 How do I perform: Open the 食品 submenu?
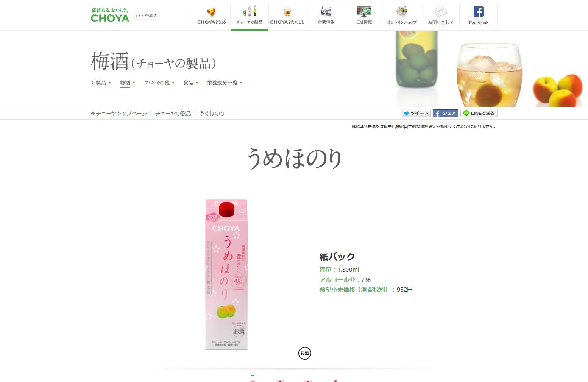191,83
